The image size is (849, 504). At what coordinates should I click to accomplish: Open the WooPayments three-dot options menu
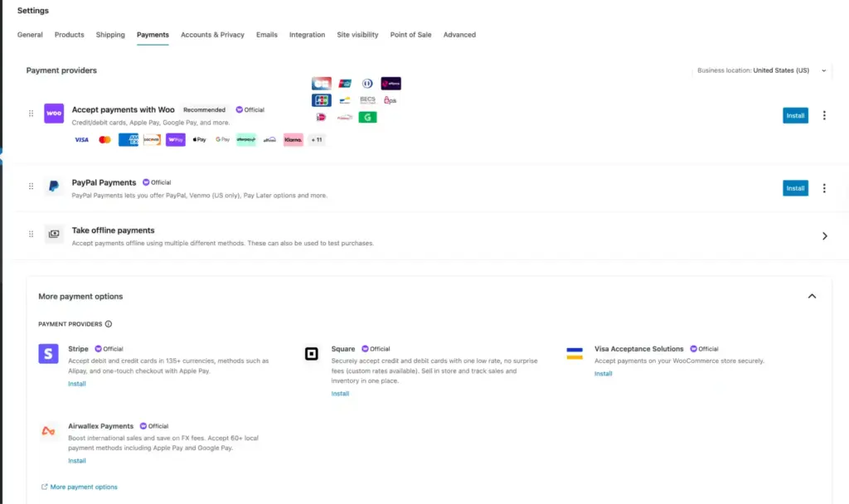tap(824, 115)
